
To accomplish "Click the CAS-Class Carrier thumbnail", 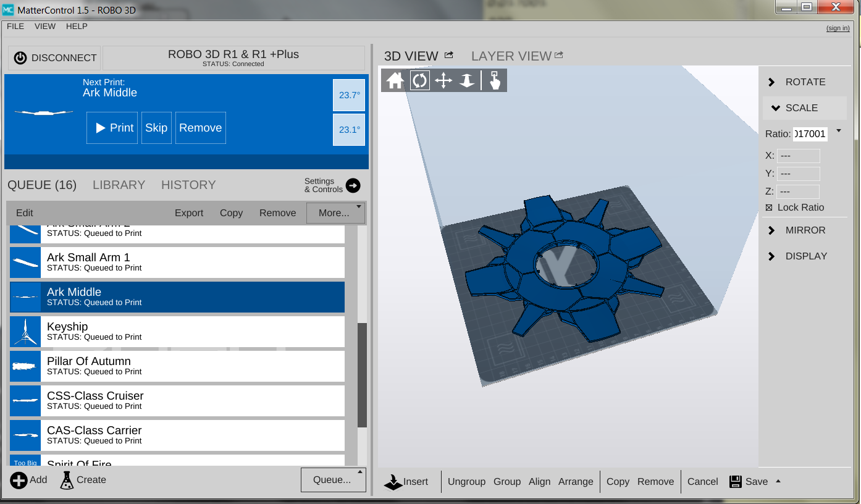I will coord(25,435).
